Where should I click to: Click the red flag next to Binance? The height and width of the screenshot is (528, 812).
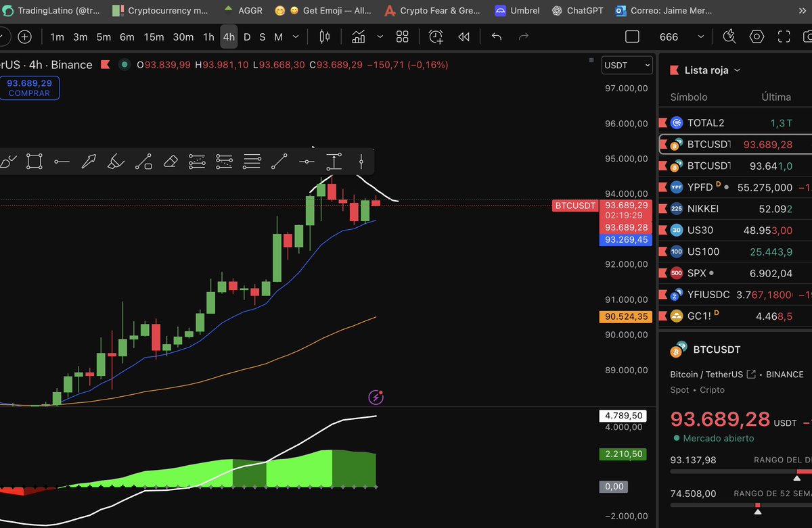pos(105,65)
